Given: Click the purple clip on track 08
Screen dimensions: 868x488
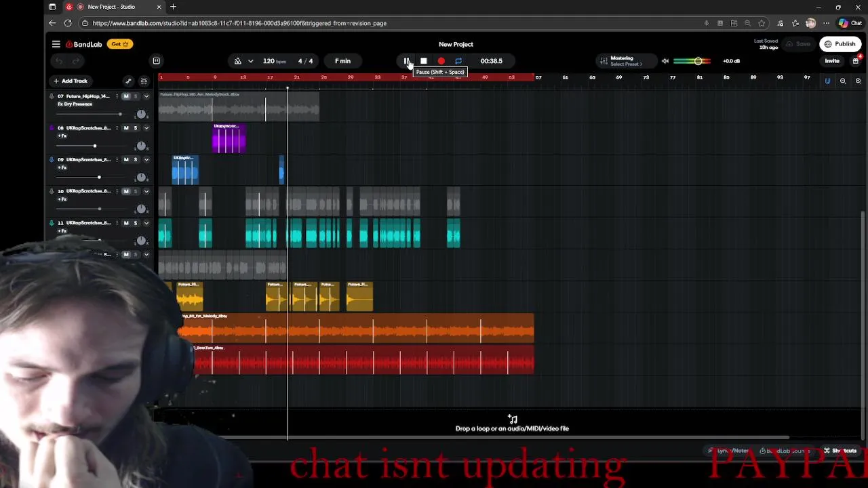Looking at the screenshot, I should pos(229,138).
